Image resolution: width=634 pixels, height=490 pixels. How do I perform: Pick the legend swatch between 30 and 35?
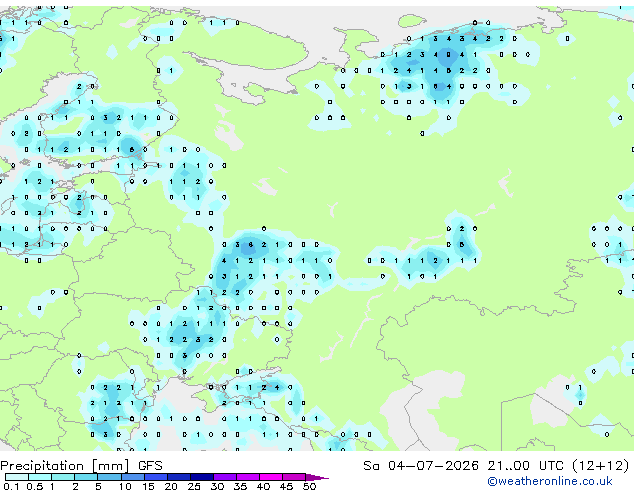tap(225, 477)
